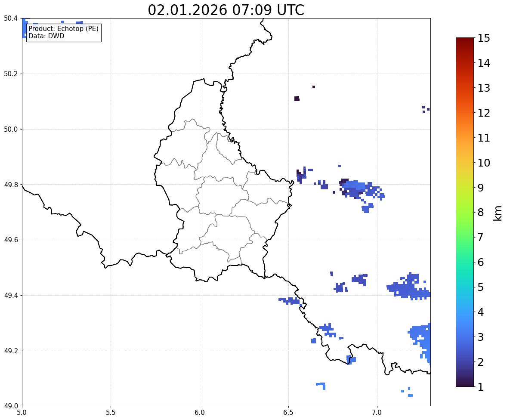
Task: Click the longitude axis label 5.0
Action: (22, 413)
